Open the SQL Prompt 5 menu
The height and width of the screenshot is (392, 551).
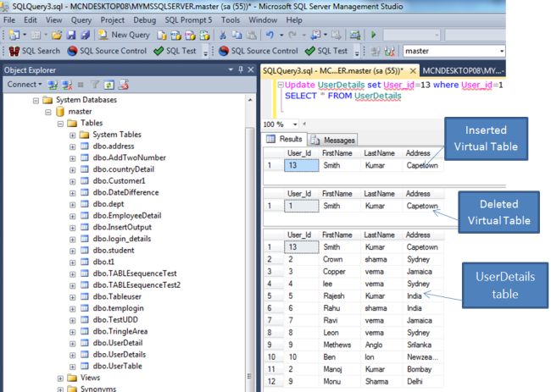point(190,19)
